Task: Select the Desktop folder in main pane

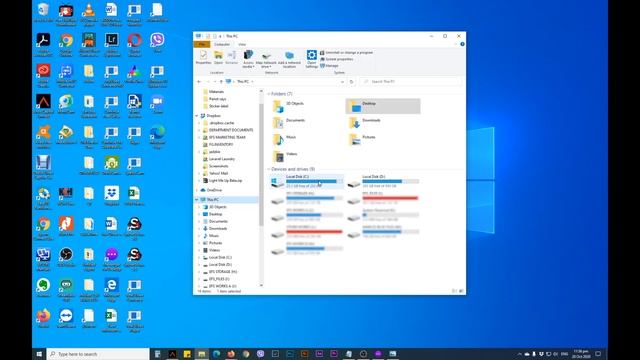Action: [x=383, y=106]
